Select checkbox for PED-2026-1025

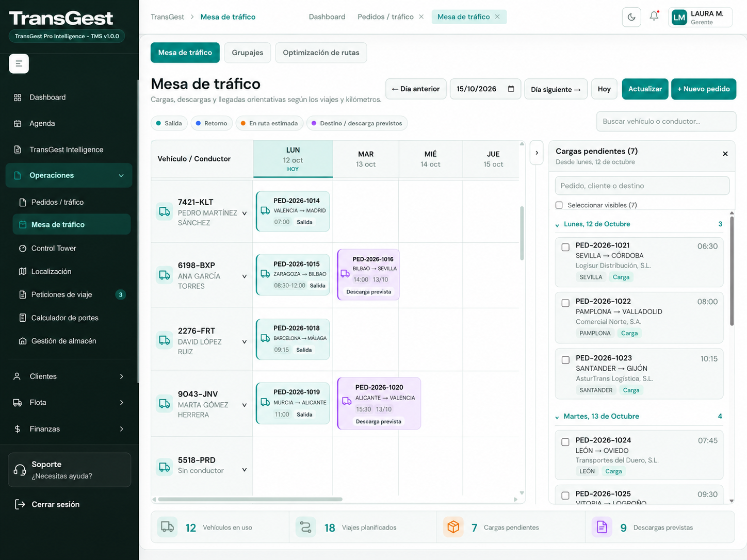(565, 496)
